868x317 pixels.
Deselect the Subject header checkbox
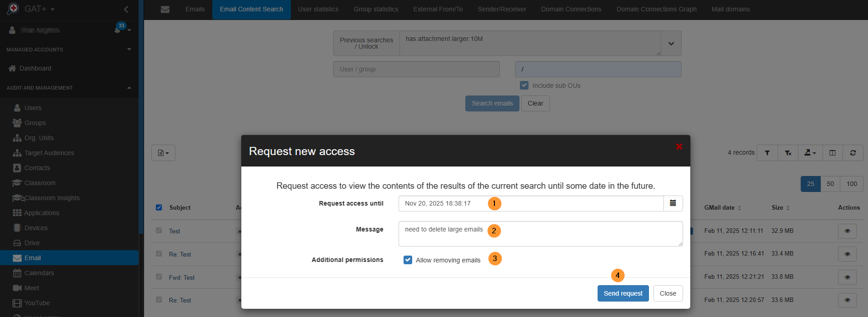click(x=159, y=207)
